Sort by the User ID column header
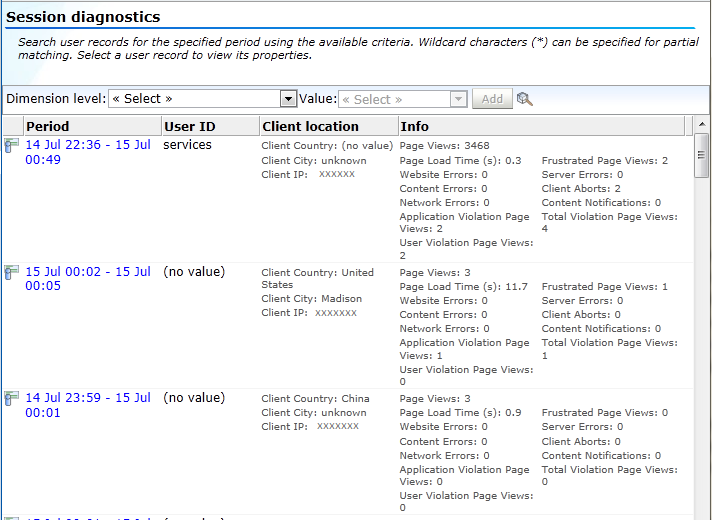Viewport: 712px width, 520px height. (211, 126)
